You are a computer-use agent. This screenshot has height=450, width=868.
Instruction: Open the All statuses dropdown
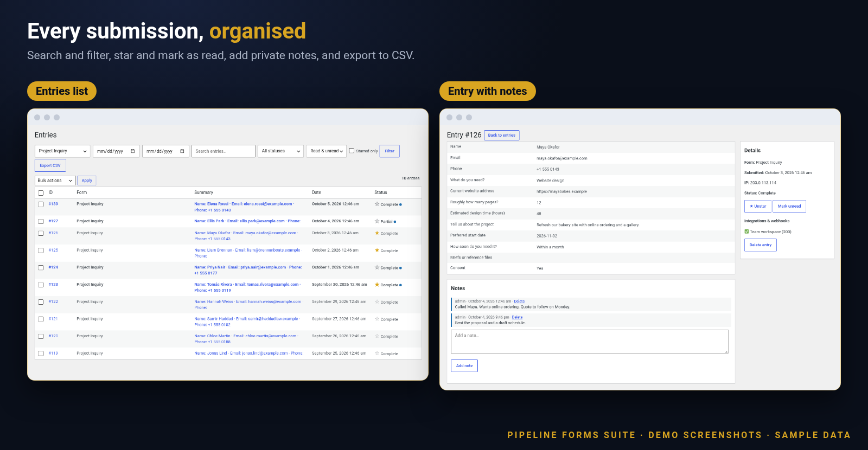tap(280, 151)
